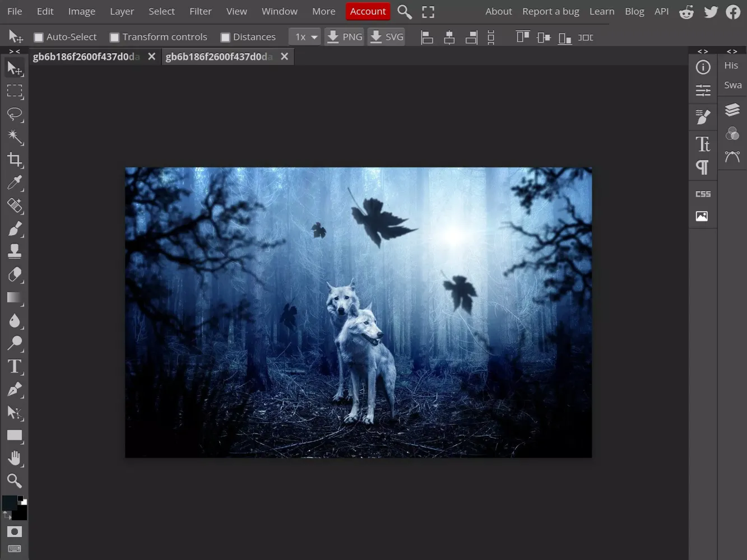Open the search magnifier in menu bar
The width and height of the screenshot is (747, 560).
[405, 12]
